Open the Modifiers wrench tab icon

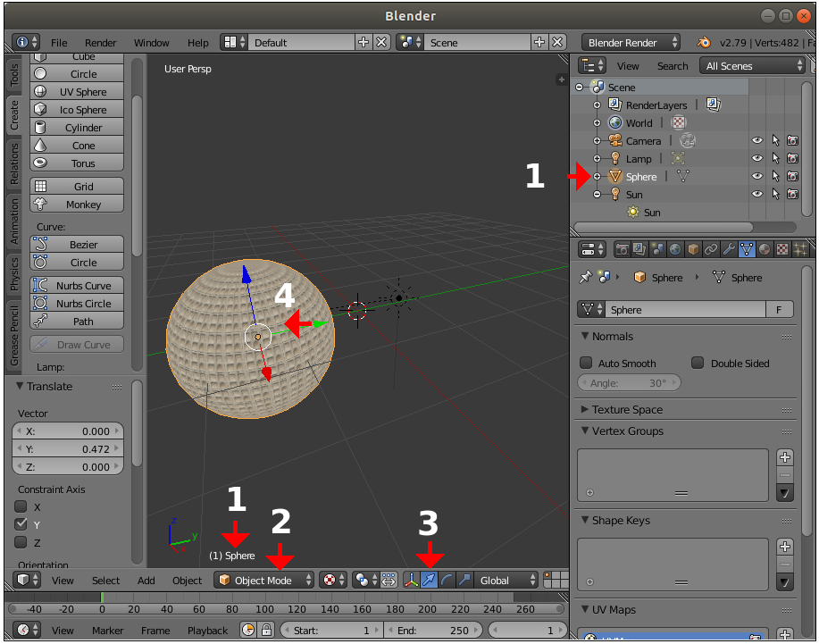point(729,250)
